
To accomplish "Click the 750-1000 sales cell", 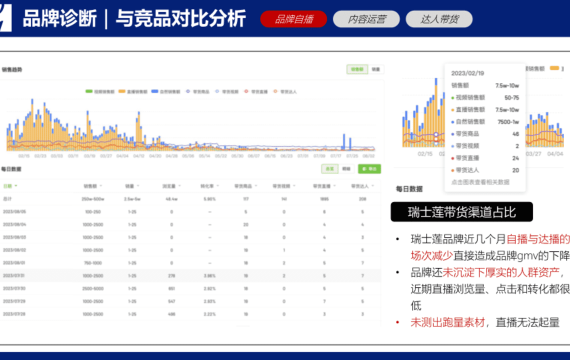I will (x=93, y=263).
